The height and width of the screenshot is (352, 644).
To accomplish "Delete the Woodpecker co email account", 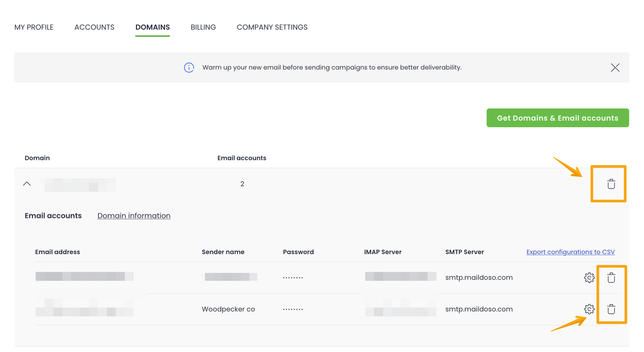I will pos(611,309).
